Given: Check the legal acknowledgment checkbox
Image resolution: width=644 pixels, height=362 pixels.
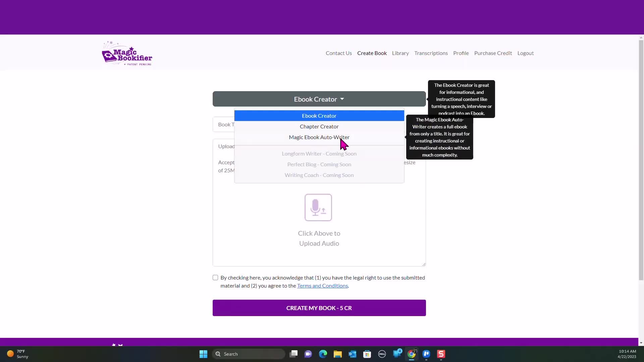Looking at the screenshot, I should pos(215,278).
